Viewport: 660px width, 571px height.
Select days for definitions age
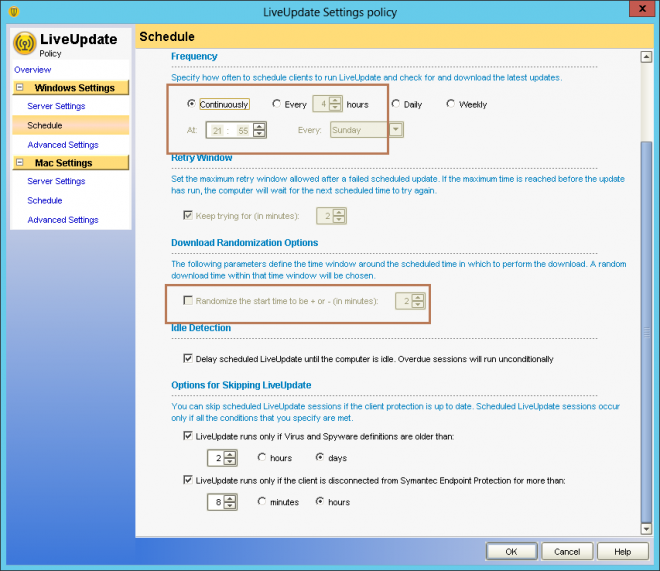tap(320, 457)
